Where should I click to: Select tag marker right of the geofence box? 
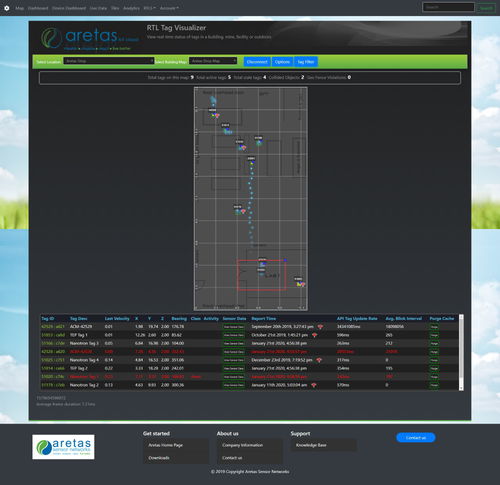(x=300, y=284)
